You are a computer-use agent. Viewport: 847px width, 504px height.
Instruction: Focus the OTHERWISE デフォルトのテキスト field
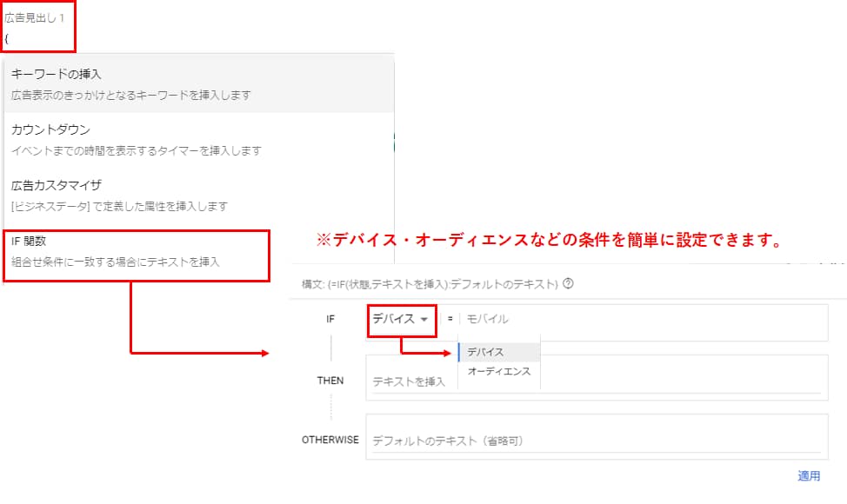(597, 441)
